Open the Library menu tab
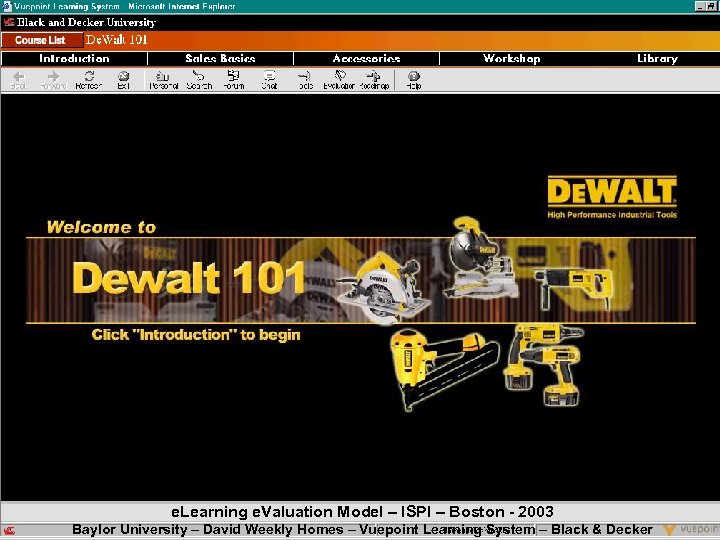The image size is (720, 540). pos(657,58)
